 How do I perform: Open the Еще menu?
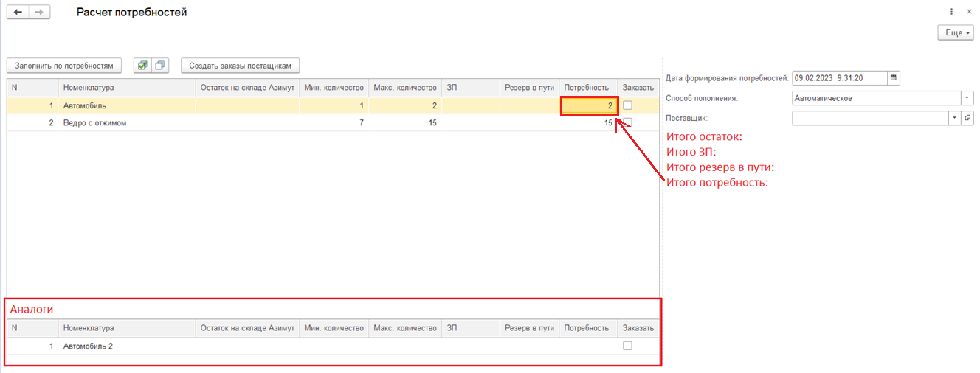coord(955,33)
